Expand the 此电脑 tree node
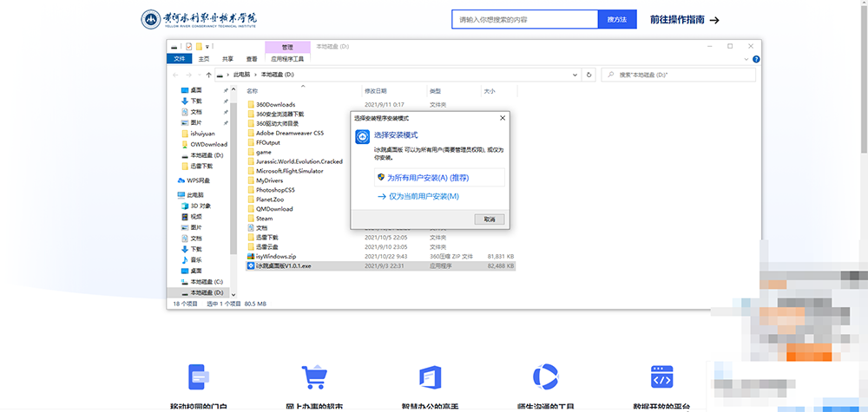The height and width of the screenshot is (412, 868). tap(176, 195)
